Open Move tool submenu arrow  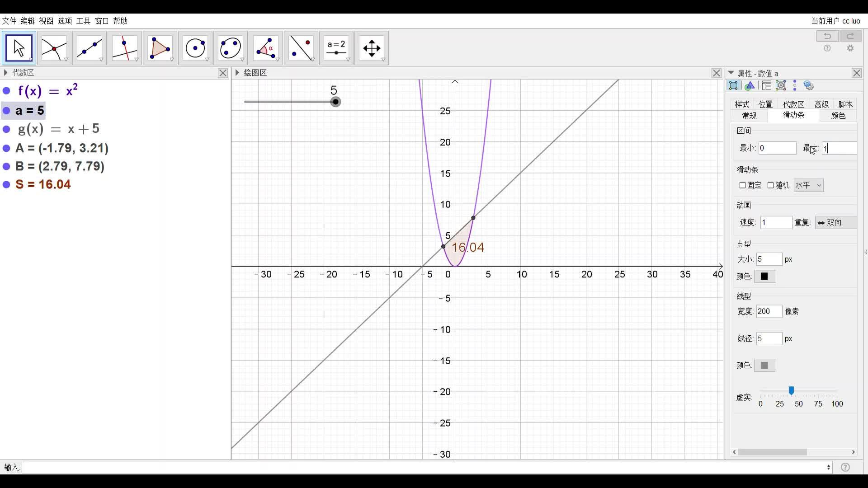30,60
